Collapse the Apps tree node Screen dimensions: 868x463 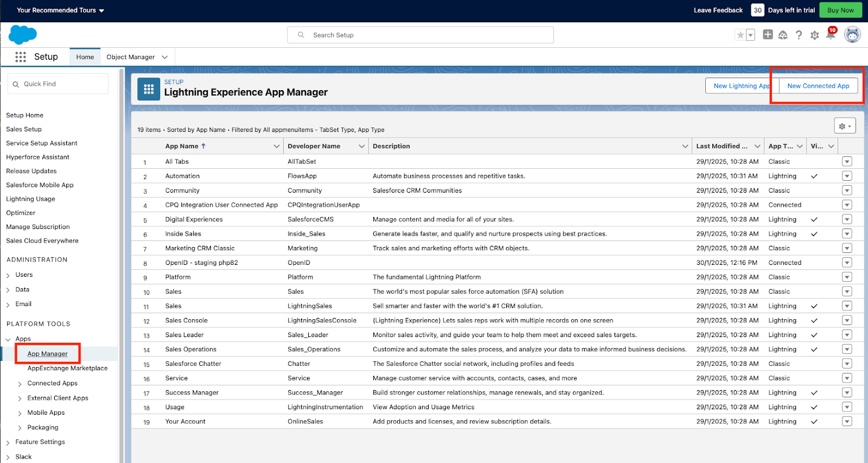8,339
